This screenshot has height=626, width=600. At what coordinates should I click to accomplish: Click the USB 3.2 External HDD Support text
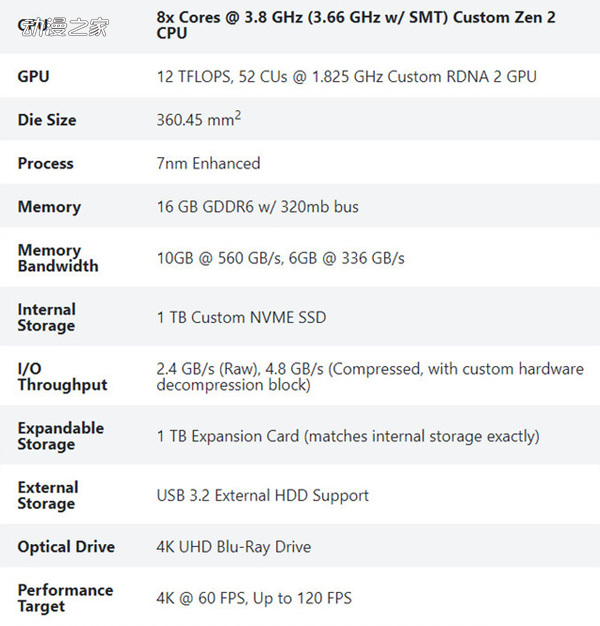click(x=262, y=495)
